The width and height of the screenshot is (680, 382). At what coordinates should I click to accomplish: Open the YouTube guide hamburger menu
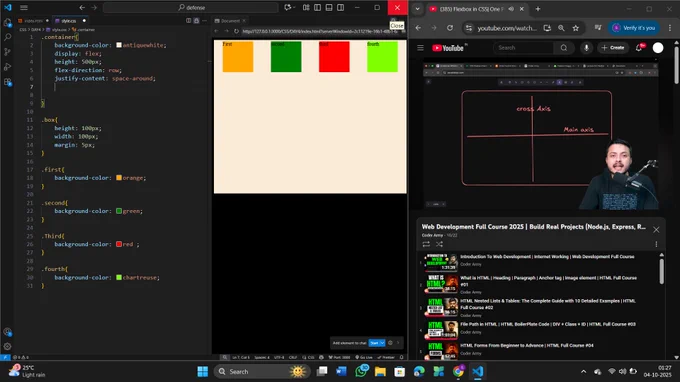click(420, 48)
